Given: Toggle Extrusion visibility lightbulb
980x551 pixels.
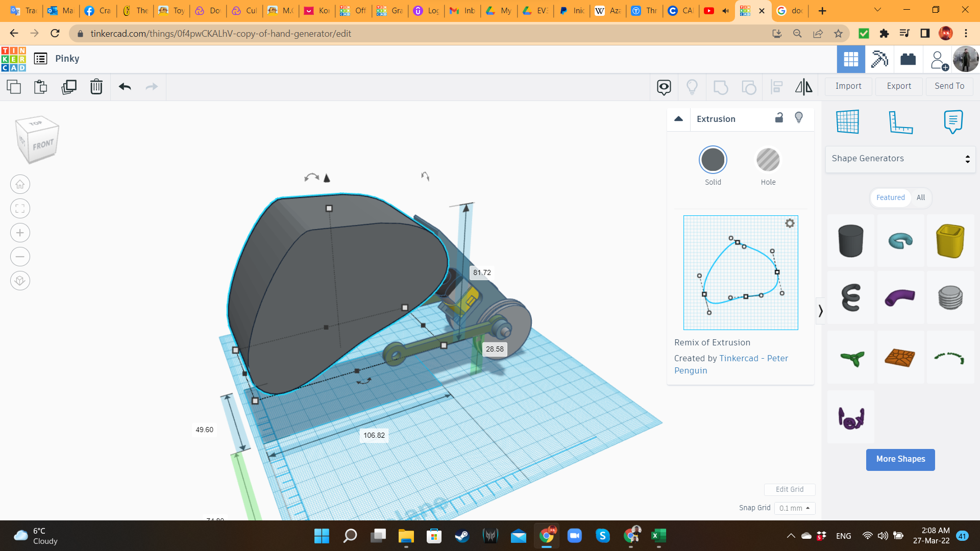Looking at the screenshot, I should point(799,118).
